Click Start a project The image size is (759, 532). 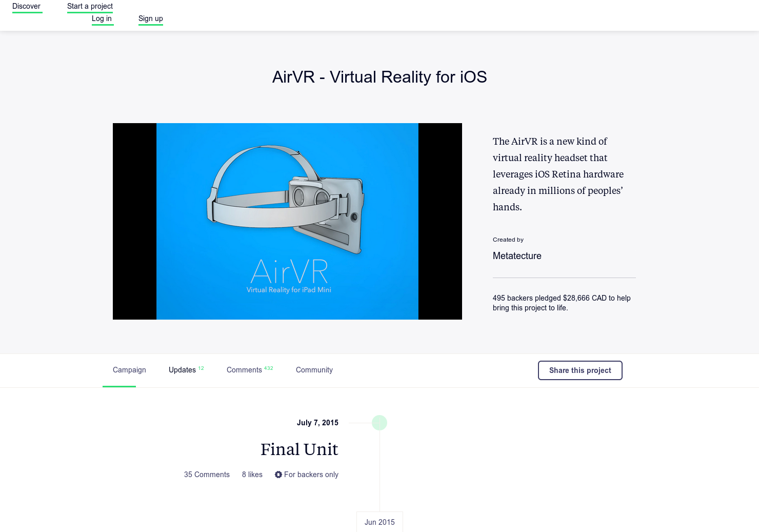click(90, 6)
